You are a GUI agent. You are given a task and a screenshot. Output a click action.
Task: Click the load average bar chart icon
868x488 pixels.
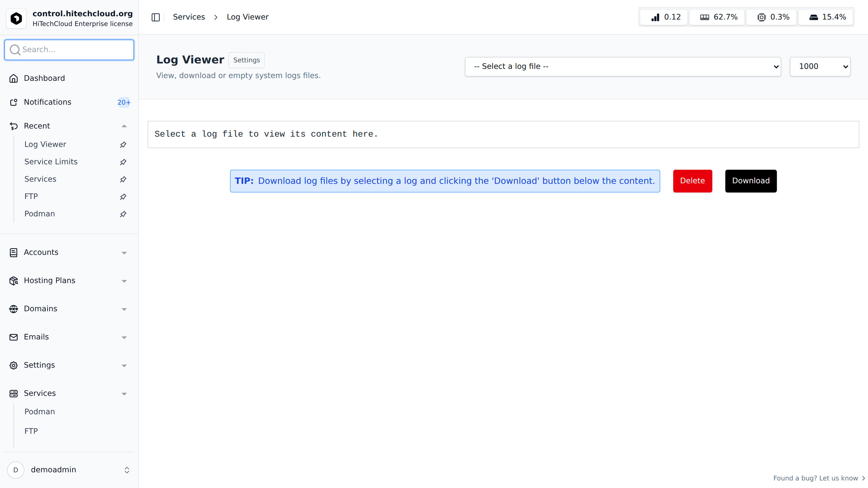[655, 17]
